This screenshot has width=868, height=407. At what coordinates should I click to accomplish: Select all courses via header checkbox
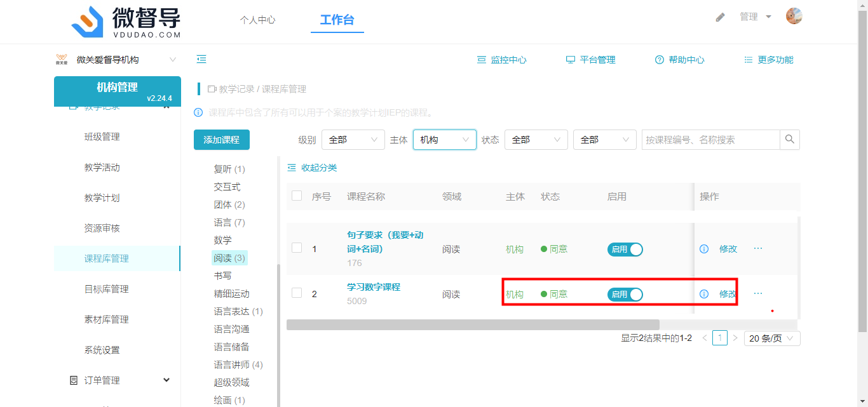(x=297, y=196)
